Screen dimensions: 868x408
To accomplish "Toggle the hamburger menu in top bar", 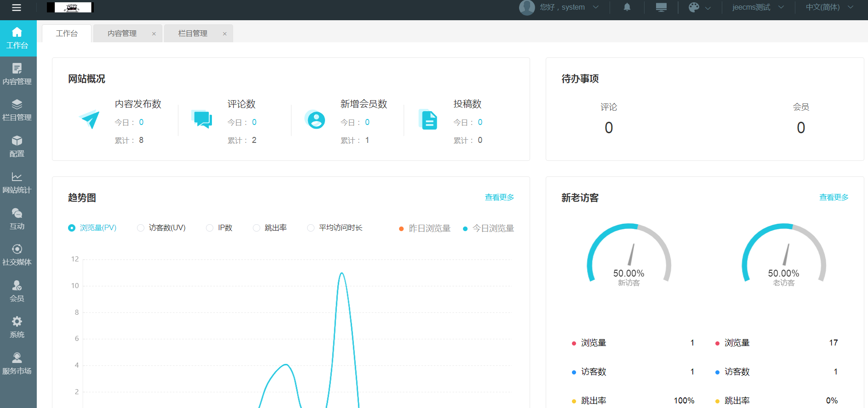I will coord(17,7).
